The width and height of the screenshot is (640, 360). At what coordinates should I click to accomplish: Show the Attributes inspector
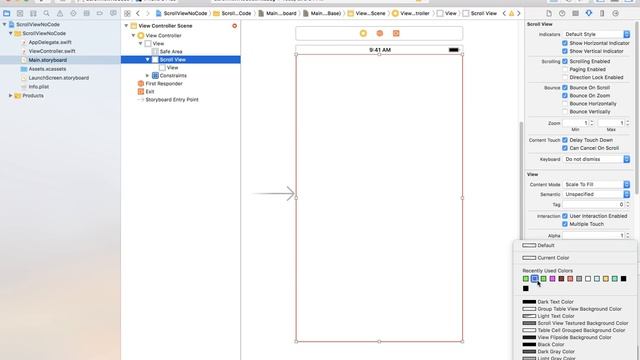click(589, 13)
